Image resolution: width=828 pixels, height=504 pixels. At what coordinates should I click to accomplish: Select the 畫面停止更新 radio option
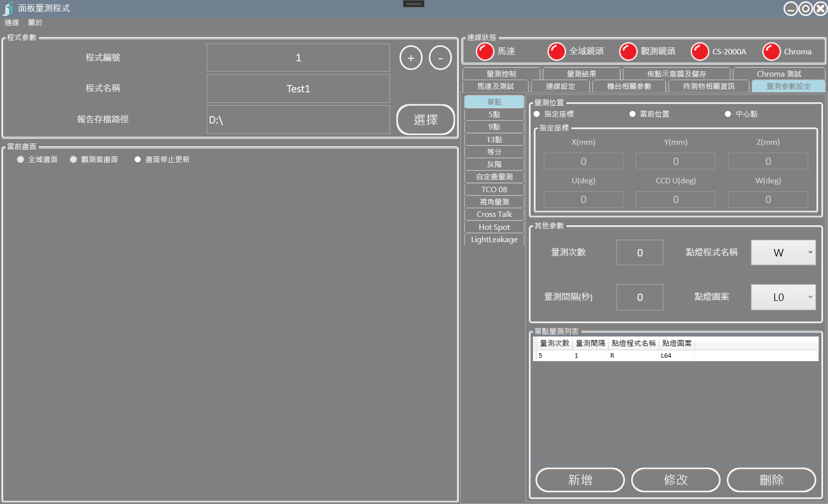point(137,160)
